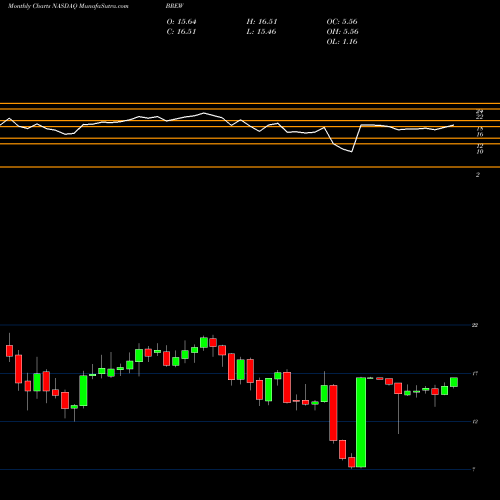The width and height of the screenshot is (500, 500).
Task: Select the BREW ticker symbol label
Action: [174, 6]
